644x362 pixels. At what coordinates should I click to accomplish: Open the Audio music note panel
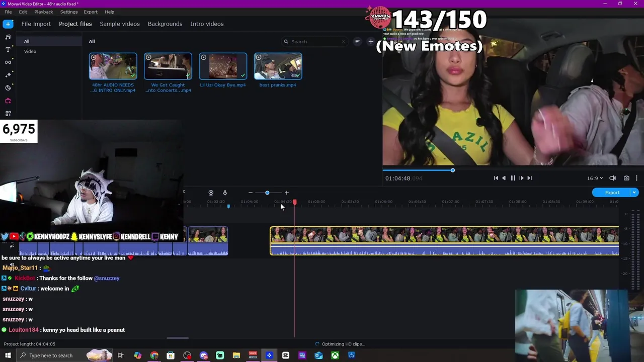pyautogui.click(x=8, y=37)
